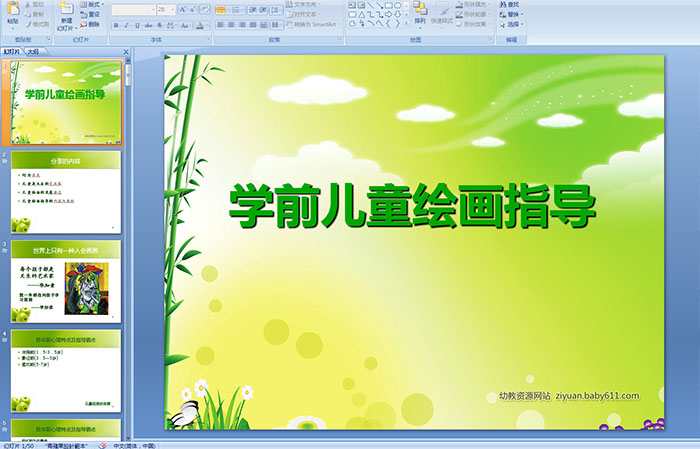The height and width of the screenshot is (449, 700).
Task: Toggle the Bullets list button
Action: pyautogui.click(x=221, y=10)
